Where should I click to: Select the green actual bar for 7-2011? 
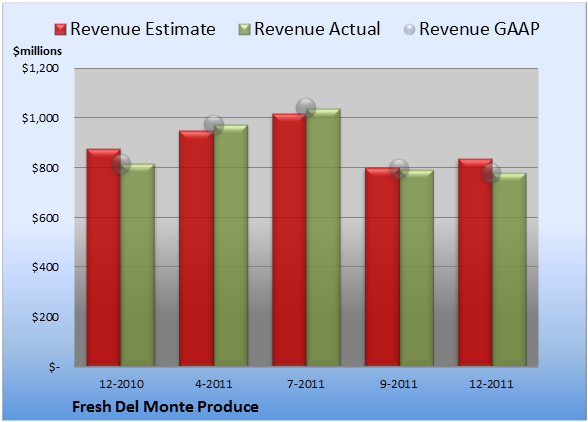323,237
